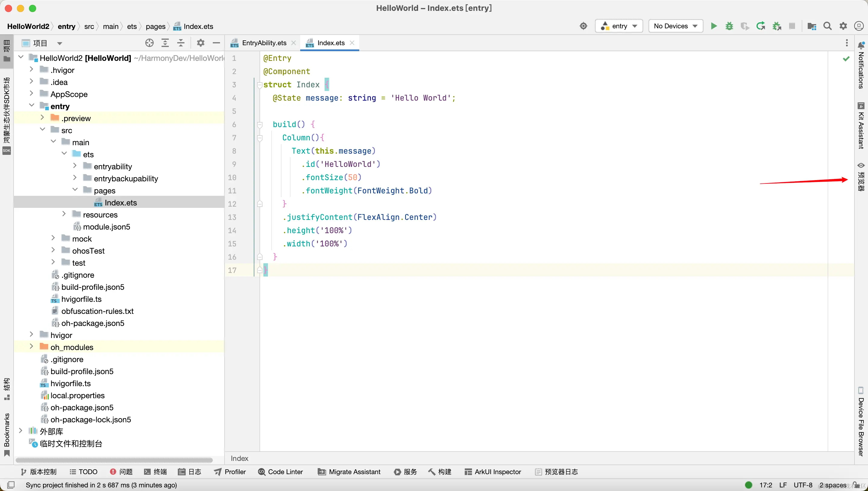
Task: Click the locate-in-project-tree target icon
Action: (x=149, y=43)
